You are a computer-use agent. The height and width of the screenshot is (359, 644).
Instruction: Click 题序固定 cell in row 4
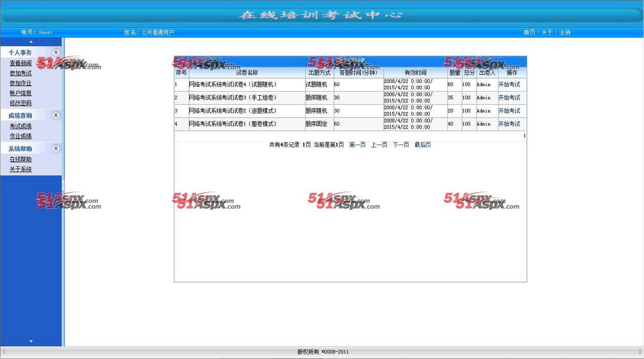coord(319,124)
